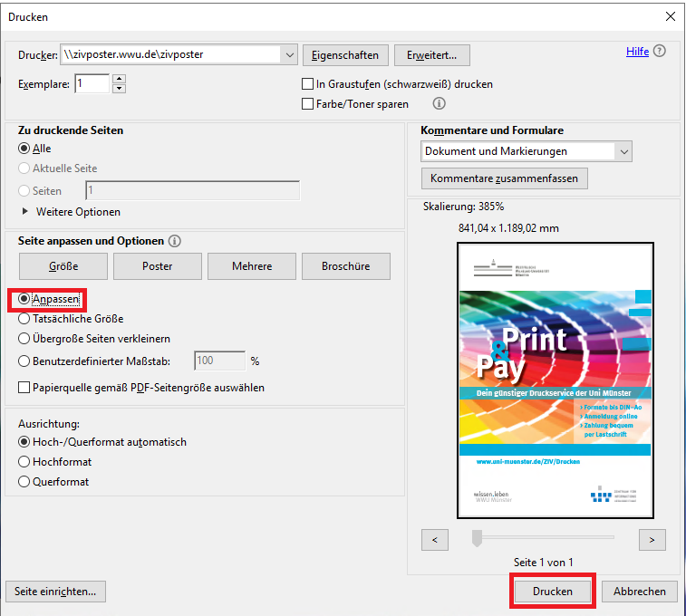
Task: Open the Hilfe link
Action: pyautogui.click(x=637, y=52)
